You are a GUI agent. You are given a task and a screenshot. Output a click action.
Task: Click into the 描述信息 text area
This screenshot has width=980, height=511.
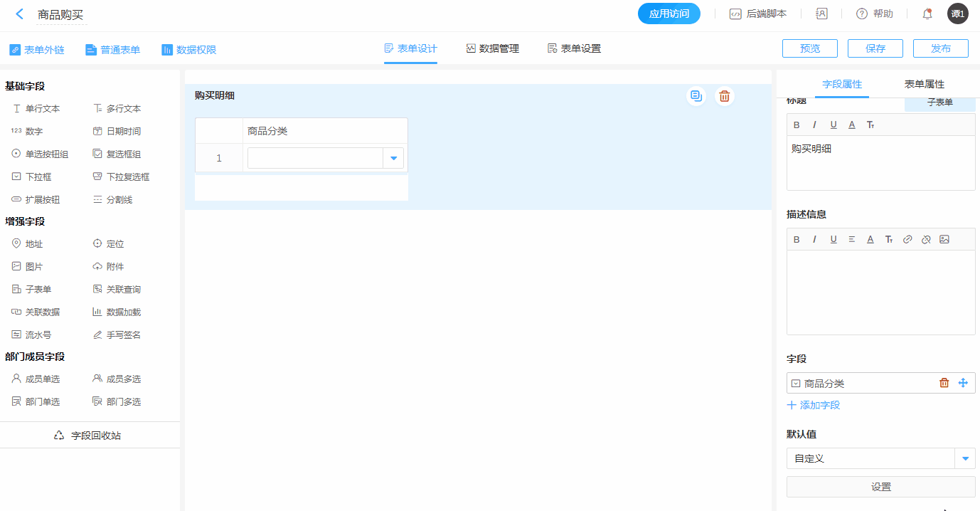[880, 292]
